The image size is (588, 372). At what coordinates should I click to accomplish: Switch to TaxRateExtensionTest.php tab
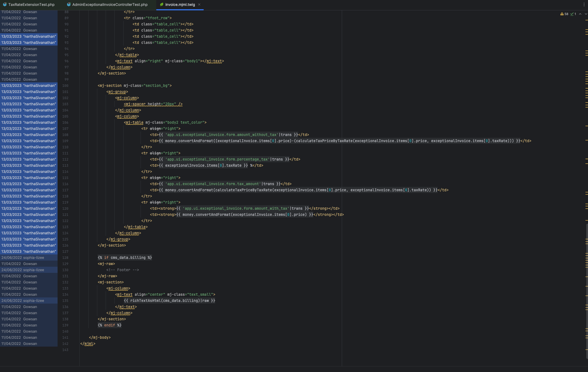31,4
